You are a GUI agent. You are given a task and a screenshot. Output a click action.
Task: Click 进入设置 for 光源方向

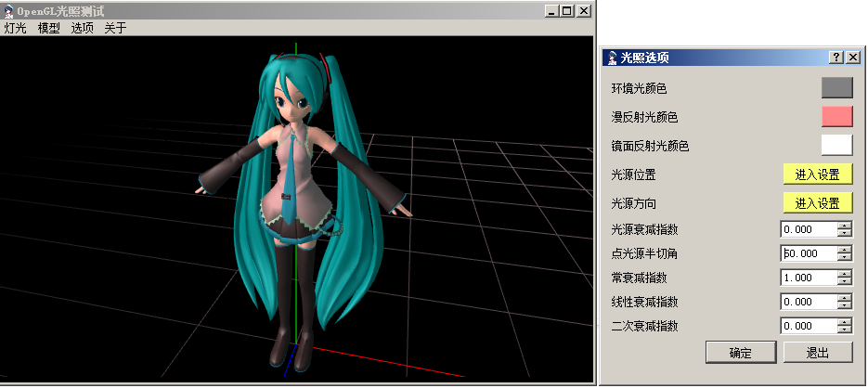(x=818, y=203)
